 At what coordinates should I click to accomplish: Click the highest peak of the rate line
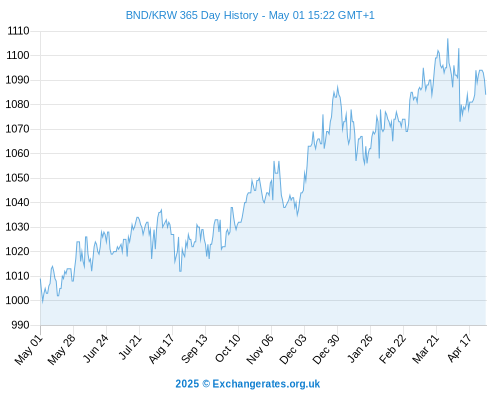(x=448, y=39)
